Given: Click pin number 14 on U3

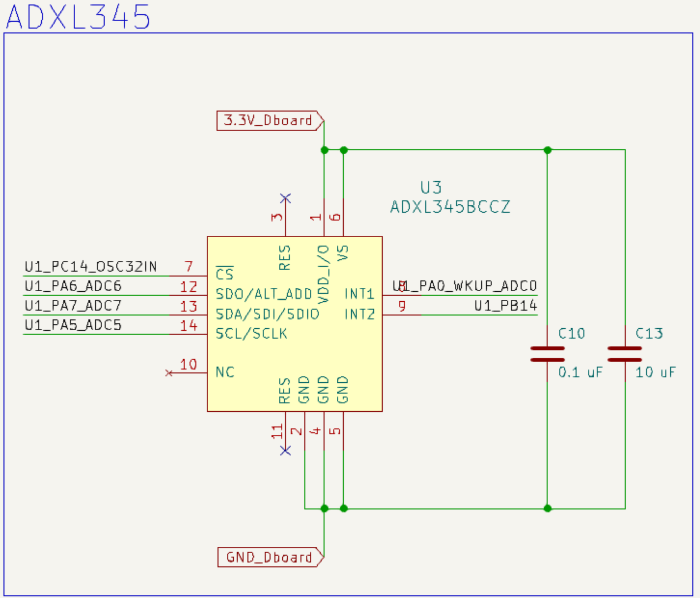Looking at the screenshot, I should [x=189, y=325].
